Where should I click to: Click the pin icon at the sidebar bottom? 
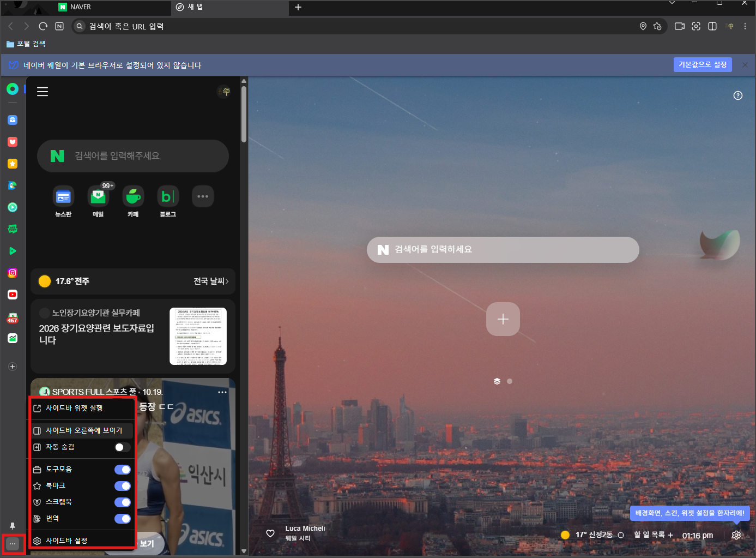coord(13,526)
